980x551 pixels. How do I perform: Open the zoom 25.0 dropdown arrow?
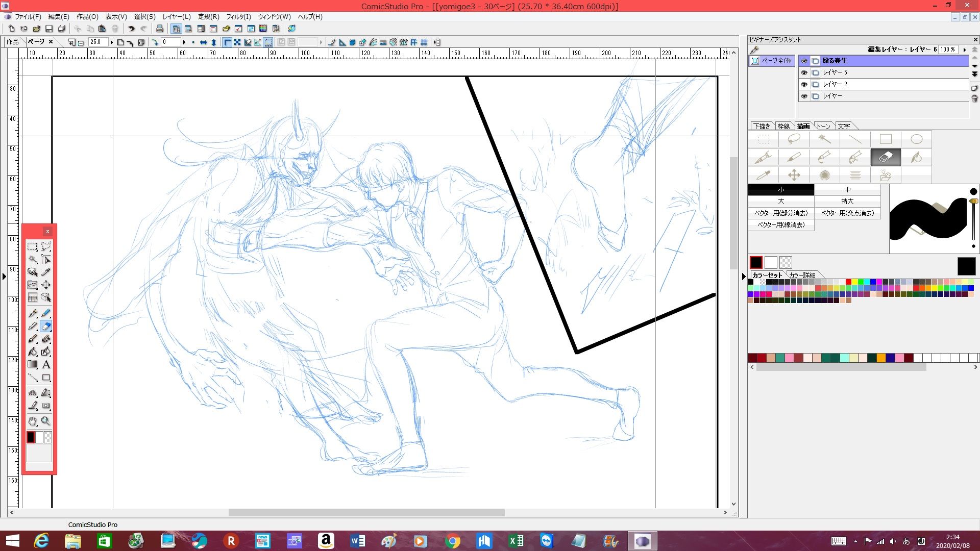pyautogui.click(x=111, y=42)
